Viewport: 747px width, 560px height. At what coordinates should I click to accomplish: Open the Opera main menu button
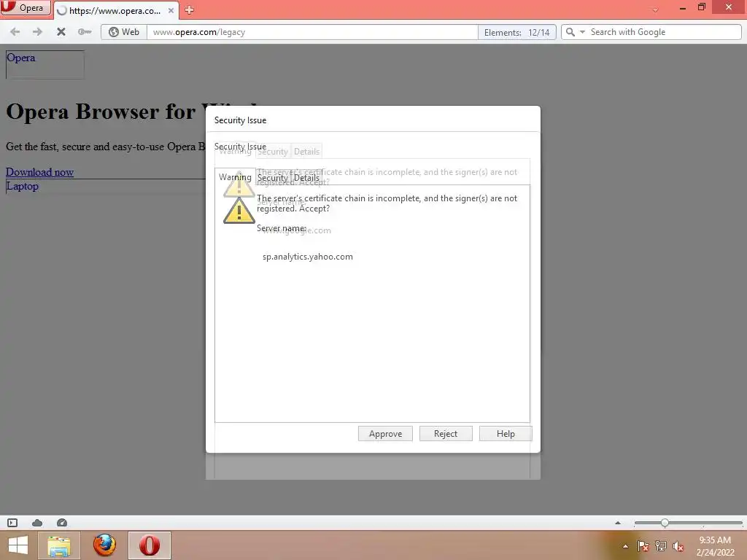point(26,8)
